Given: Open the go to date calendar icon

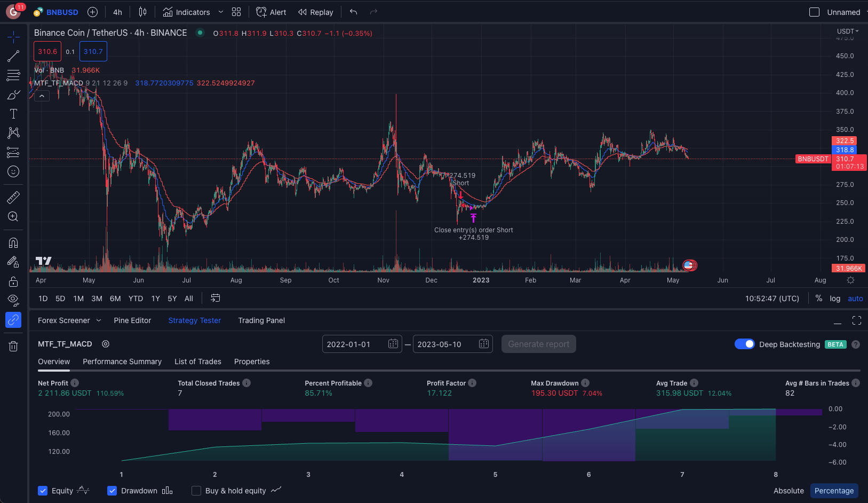Looking at the screenshot, I should pyautogui.click(x=215, y=298).
